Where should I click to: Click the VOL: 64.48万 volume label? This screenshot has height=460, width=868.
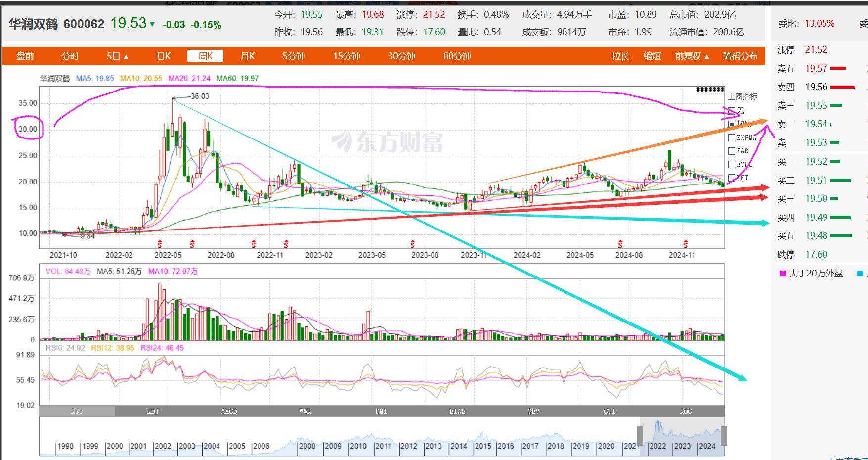coord(68,271)
